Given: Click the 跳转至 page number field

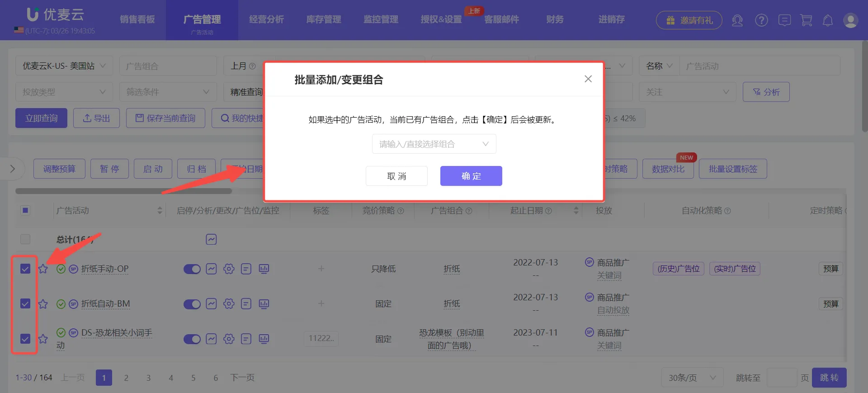Looking at the screenshot, I should tap(782, 378).
